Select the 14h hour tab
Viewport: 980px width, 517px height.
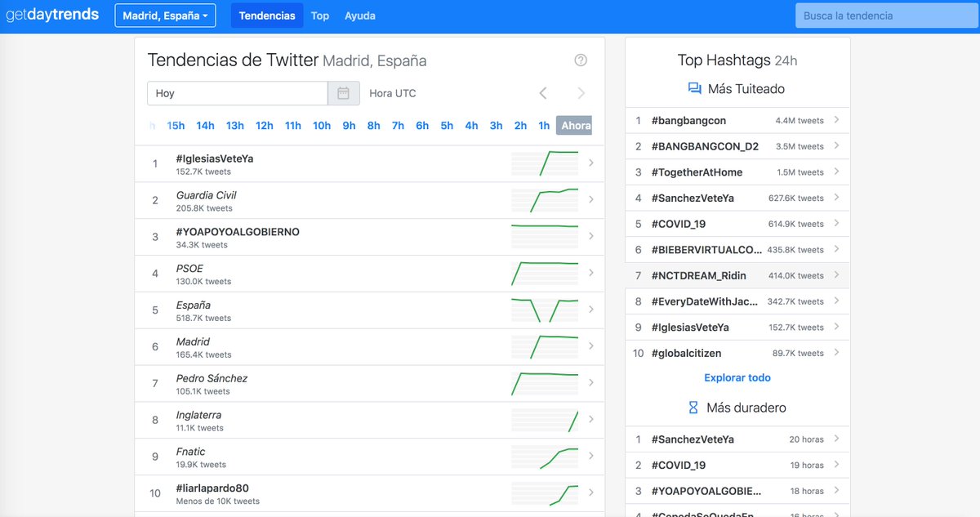pyautogui.click(x=205, y=126)
